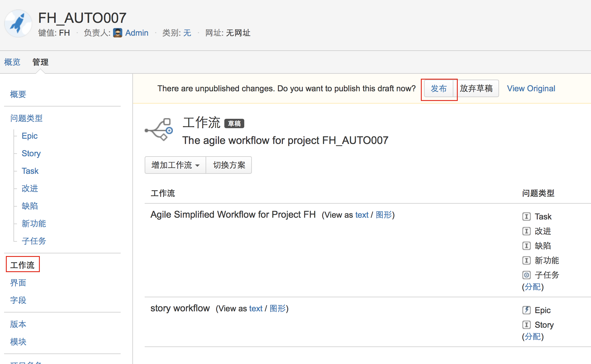Select the 管理 tab
The width and height of the screenshot is (591, 364).
click(40, 62)
